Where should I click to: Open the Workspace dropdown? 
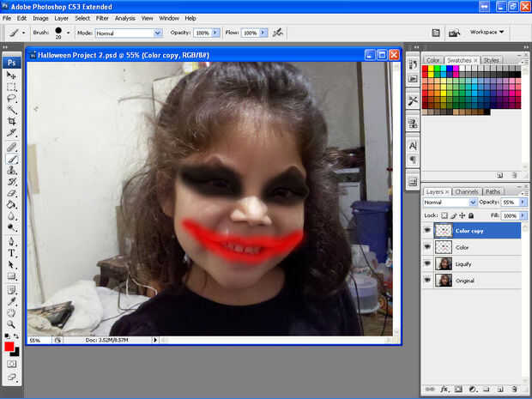click(487, 32)
